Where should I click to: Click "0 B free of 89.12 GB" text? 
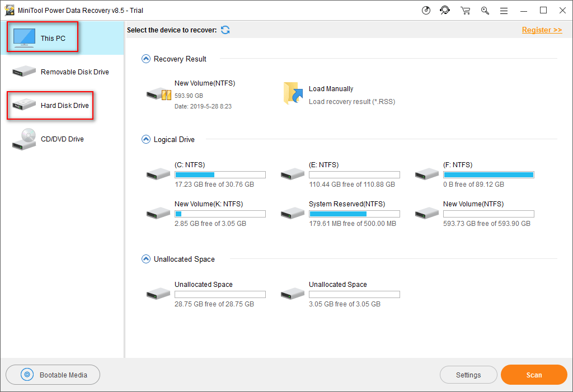pyautogui.click(x=473, y=185)
